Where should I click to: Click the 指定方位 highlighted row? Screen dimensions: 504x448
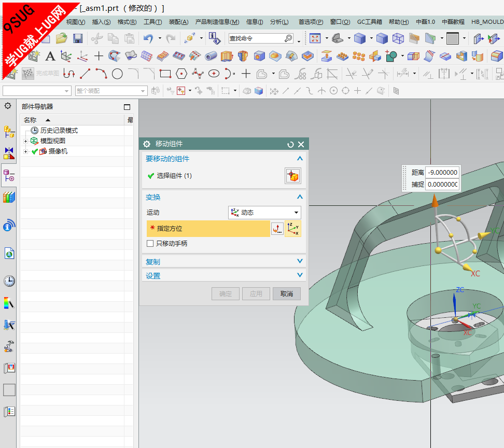(x=208, y=229)
